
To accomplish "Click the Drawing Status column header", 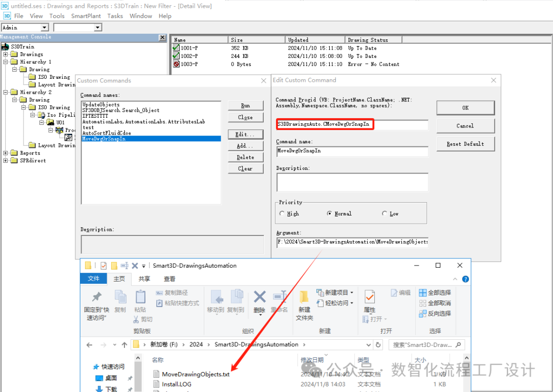I will click(x=373, y=40).
